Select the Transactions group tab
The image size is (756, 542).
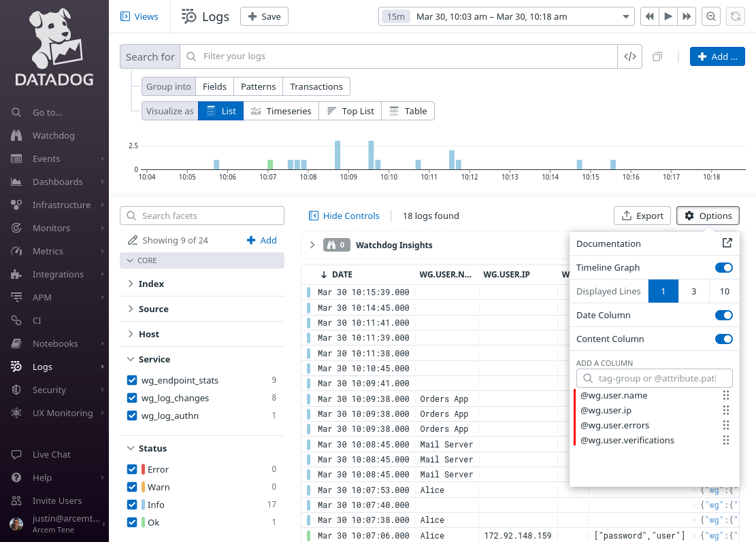pos(316,87)
